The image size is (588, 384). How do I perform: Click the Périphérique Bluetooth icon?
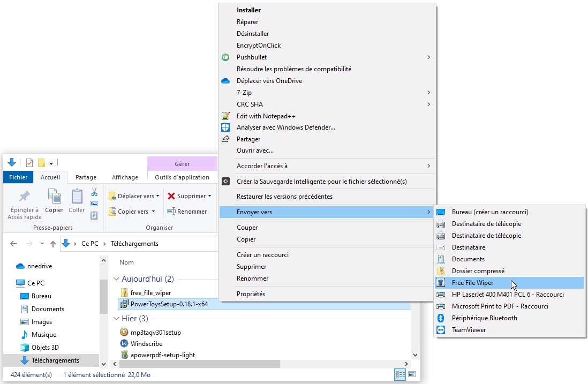pyautogui.click(x=441, y=318)
